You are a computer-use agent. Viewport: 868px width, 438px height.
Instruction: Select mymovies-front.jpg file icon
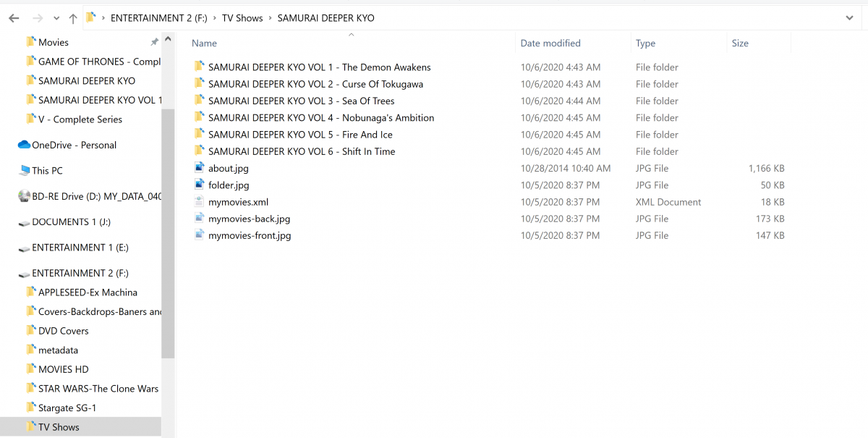pyautogui.click(x=200, y=235)
